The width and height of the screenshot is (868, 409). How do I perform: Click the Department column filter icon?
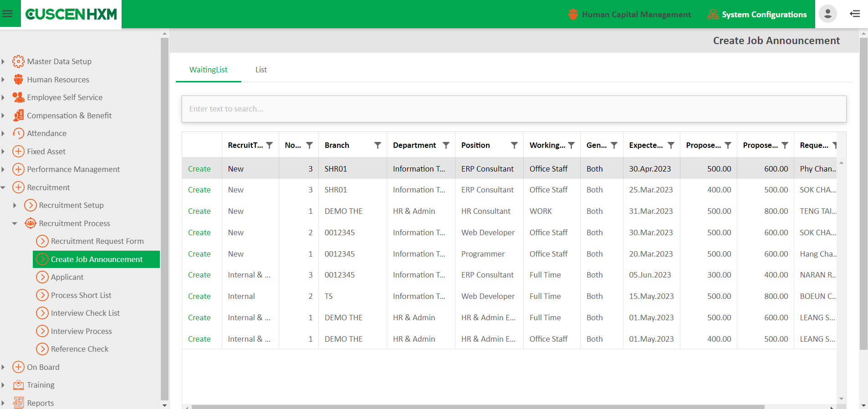[446, 145]
